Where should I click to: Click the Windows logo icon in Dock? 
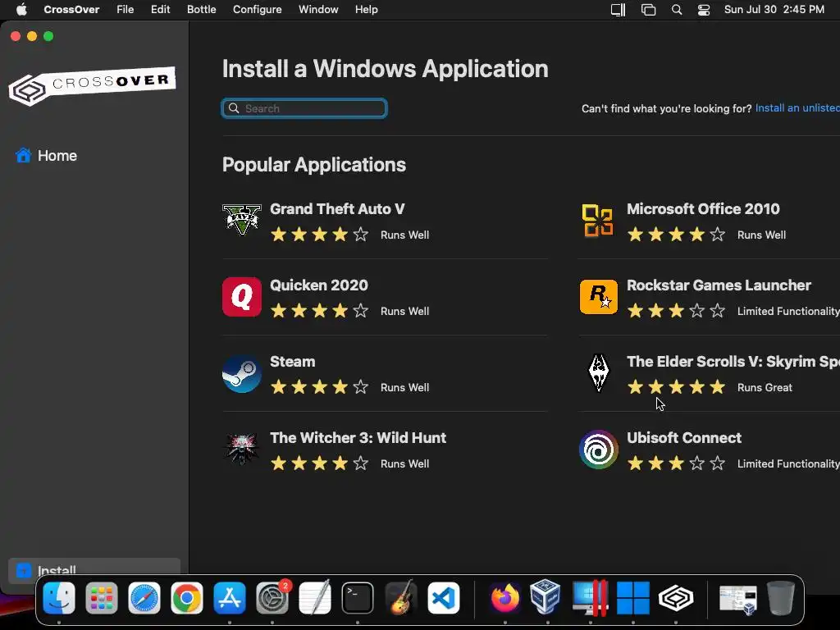pos(632,598)
